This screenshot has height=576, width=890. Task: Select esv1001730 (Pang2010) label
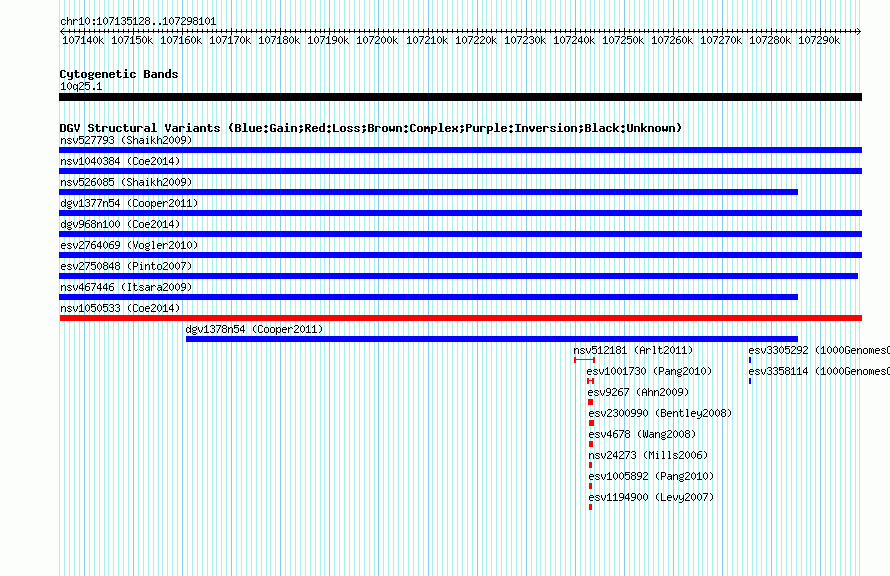649,371
